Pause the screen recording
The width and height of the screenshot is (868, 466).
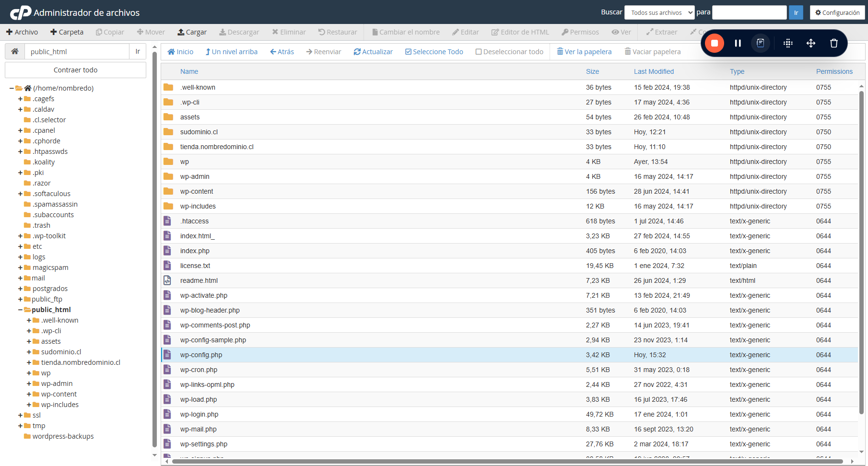tap(738, 43)
